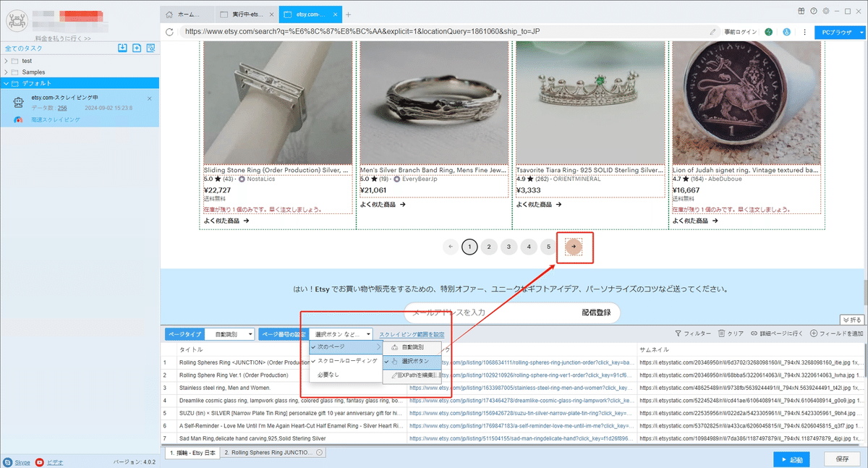Click the clear trash icon
The width and height of the screenshot is (868, 468).
722,333
